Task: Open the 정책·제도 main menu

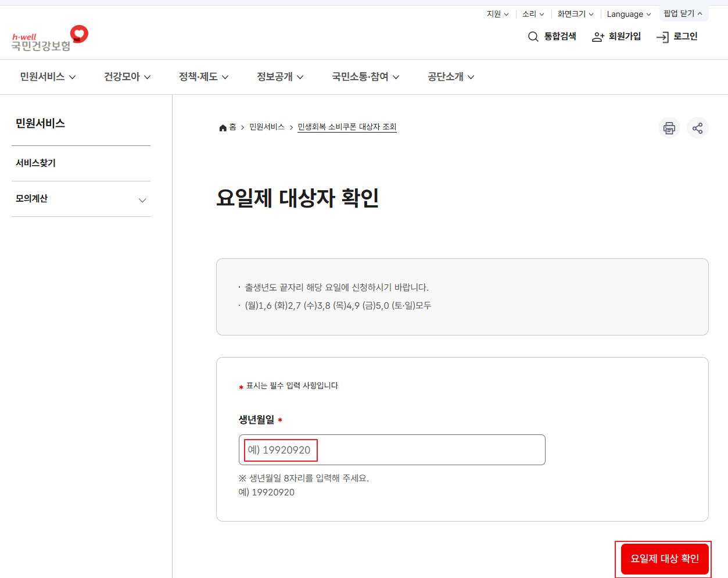Action: pos(203,77)
